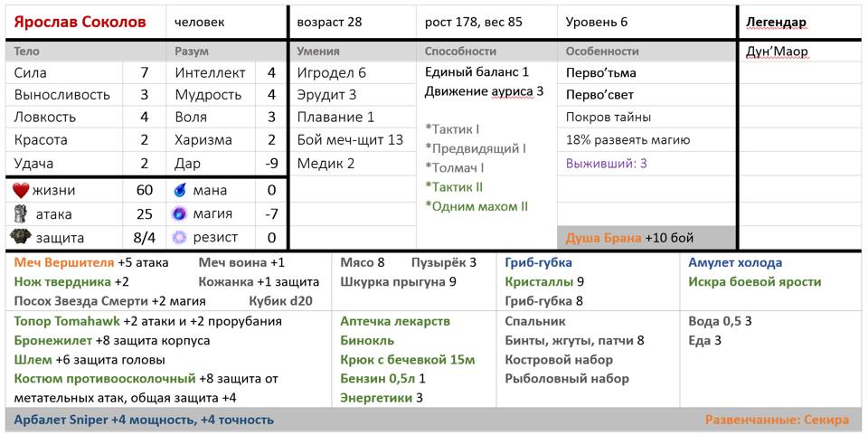Image resolution: width=868 pixels, height=435 pixels.
Task: Select the Легендар header cell
Action: (776, 22)
